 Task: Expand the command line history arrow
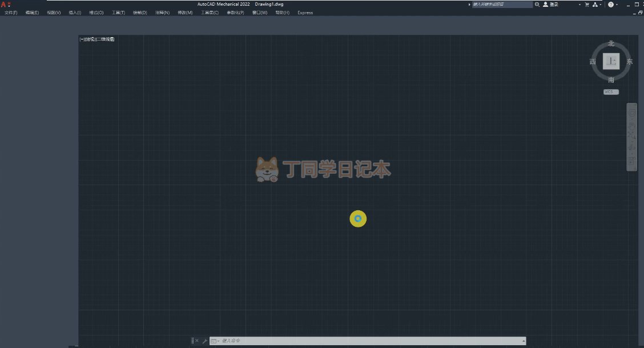[524, 341]
